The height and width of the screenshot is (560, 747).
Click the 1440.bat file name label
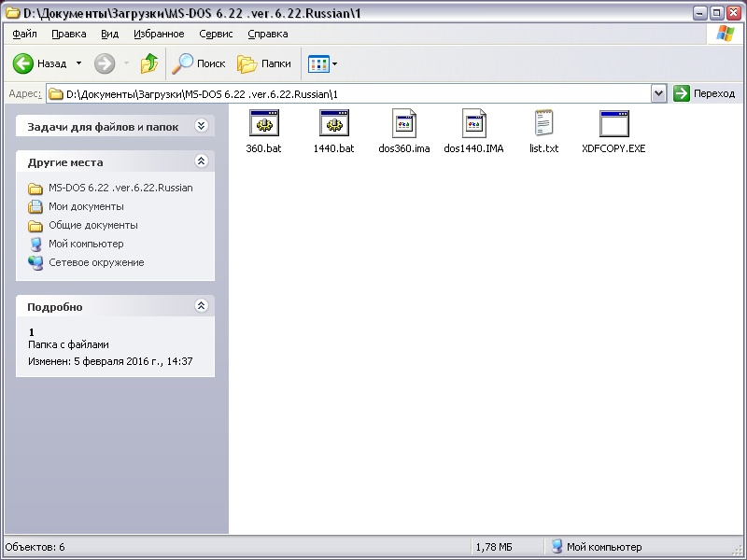pos(334,148)
